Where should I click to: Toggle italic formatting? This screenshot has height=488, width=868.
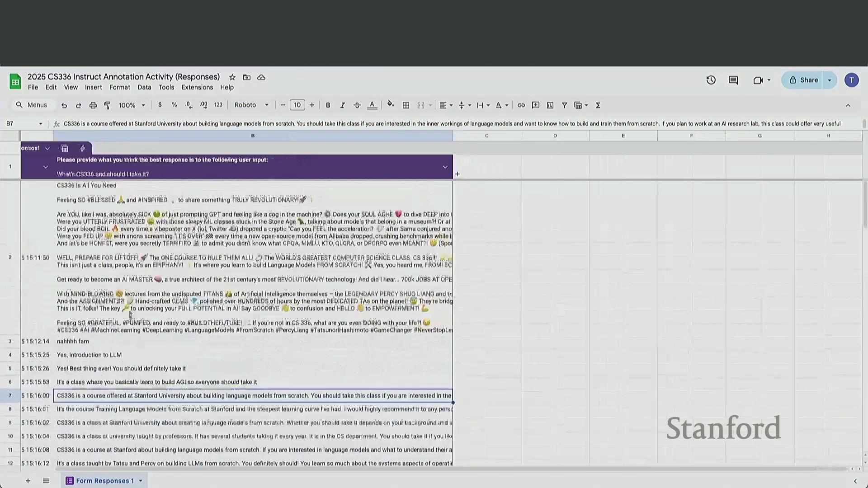pos(342,105)
